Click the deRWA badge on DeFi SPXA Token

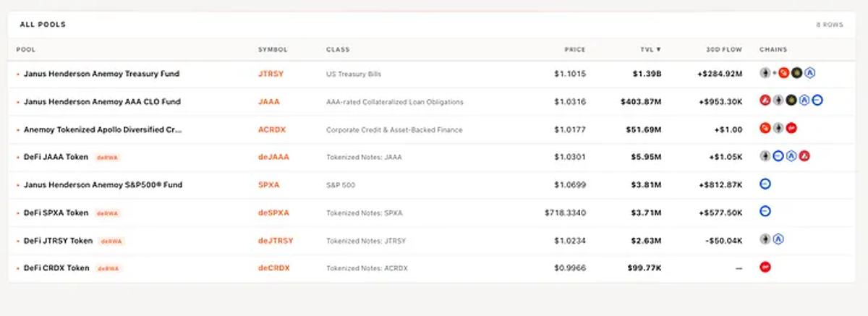(106, 213)
